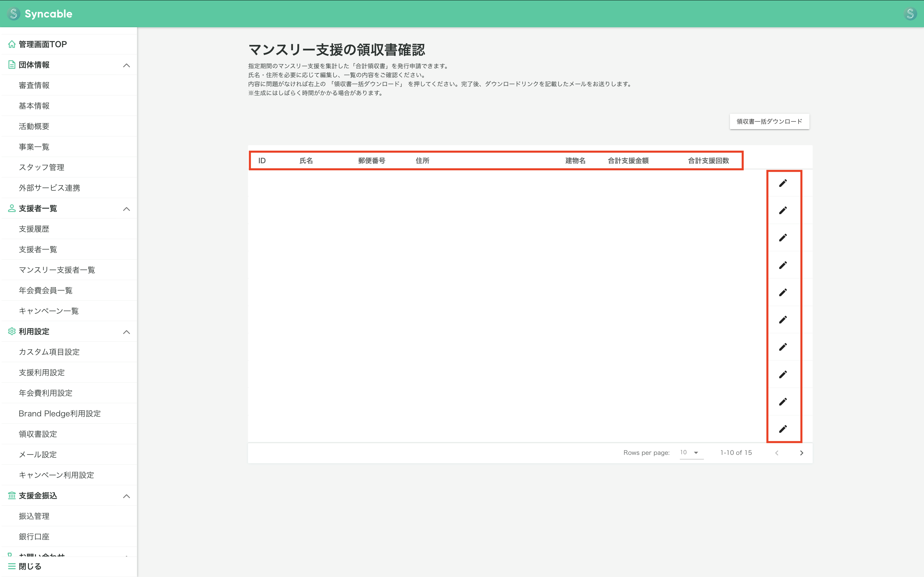Open マンスリー支援者一覧 from the sidebar
Image resolution: width=924 pixels, height=577 pixels.
pyautogui.click(x=57, y=270)
